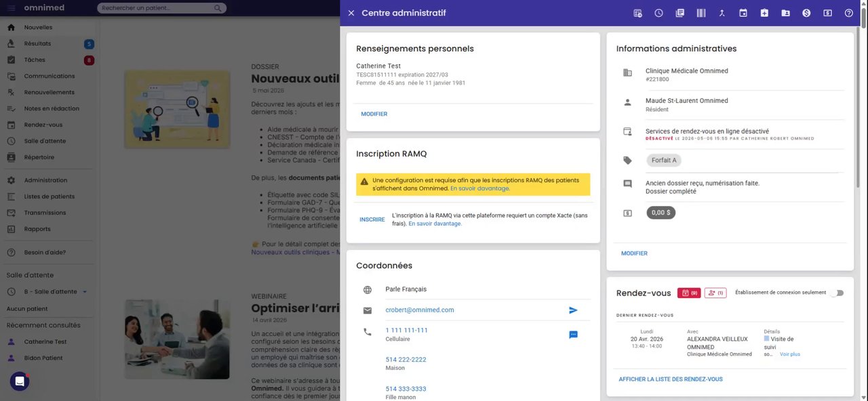Open the hamburger menu next to omnimed

[12, 8]
